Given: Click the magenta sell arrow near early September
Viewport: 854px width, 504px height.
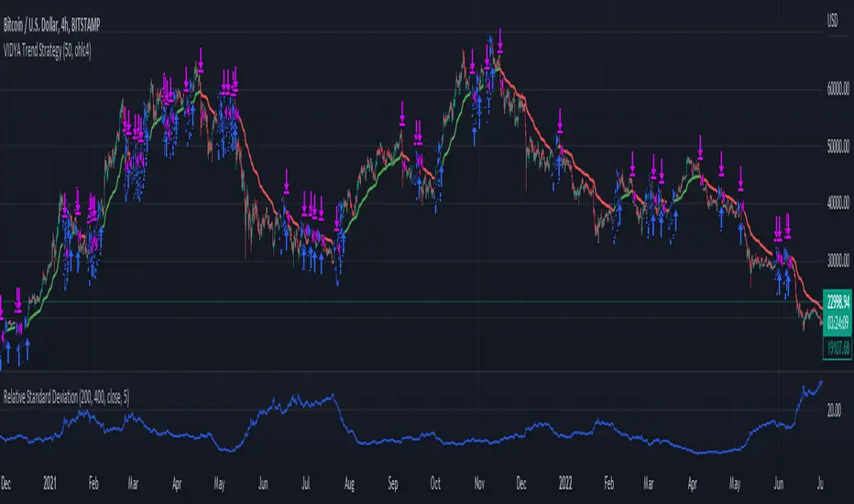Looking at the screenshot, I should [x=402, y=114].
